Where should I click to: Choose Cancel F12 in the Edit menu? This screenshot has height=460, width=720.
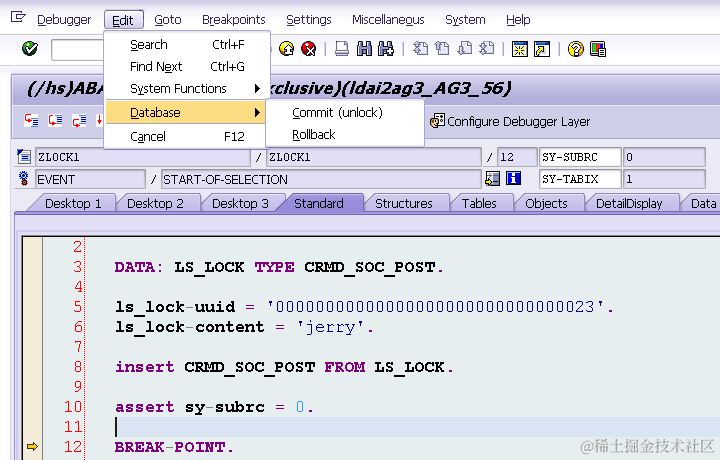pyautogui.click(x=187, y=136)
